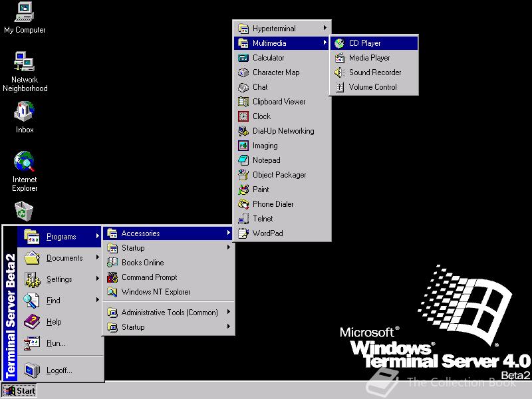Click the Clock icon
Image resolution: width=532 pixels, height=399 pixels.
[x=243, y=116]
